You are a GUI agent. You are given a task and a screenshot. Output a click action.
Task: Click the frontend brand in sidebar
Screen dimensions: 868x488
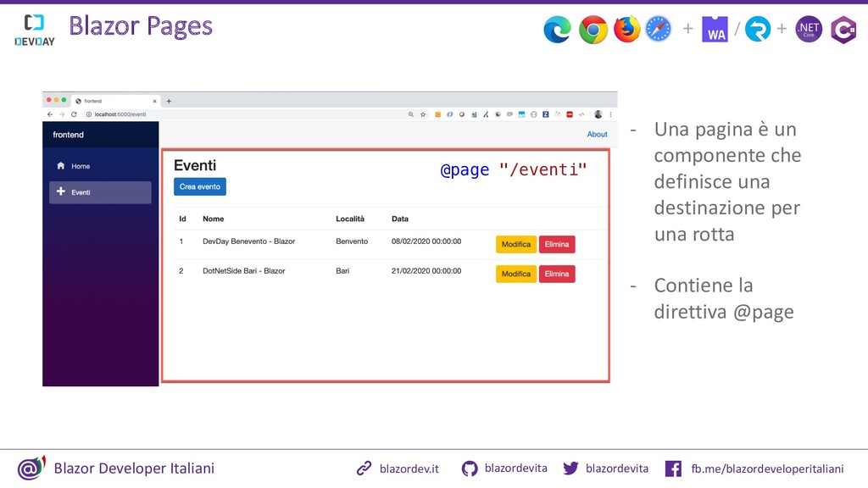68,135
